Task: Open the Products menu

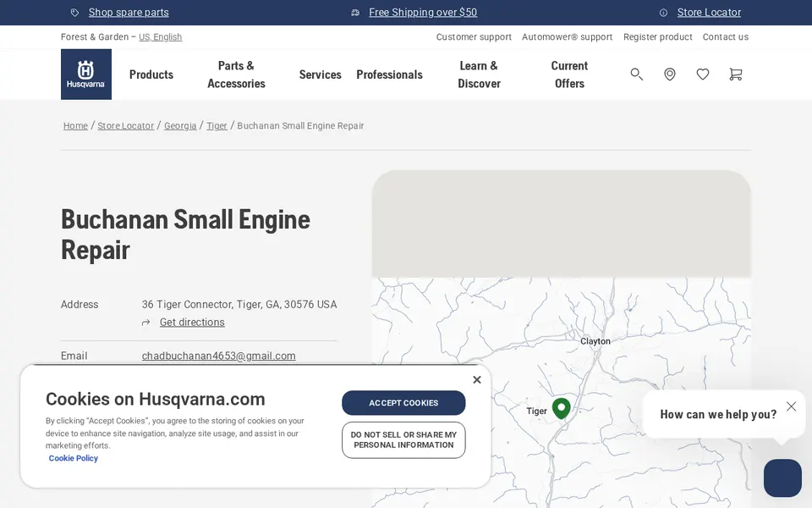Action: click(x=151, y=75)
